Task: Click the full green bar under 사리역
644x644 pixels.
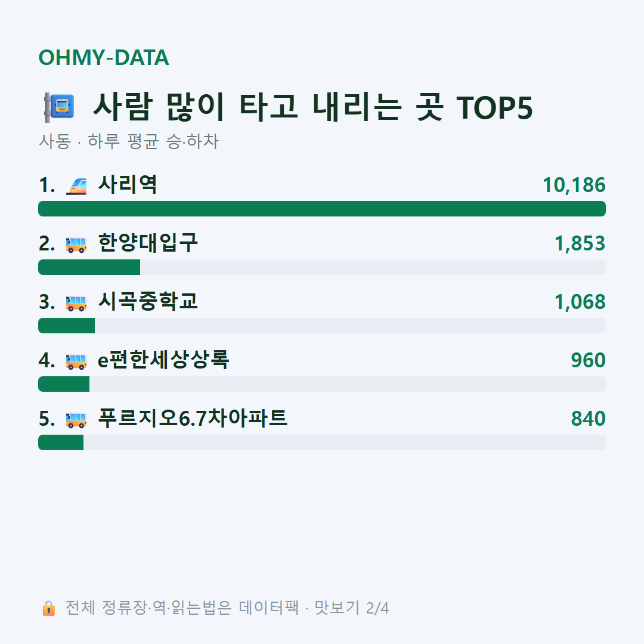Action: click(x=322, y=209)
